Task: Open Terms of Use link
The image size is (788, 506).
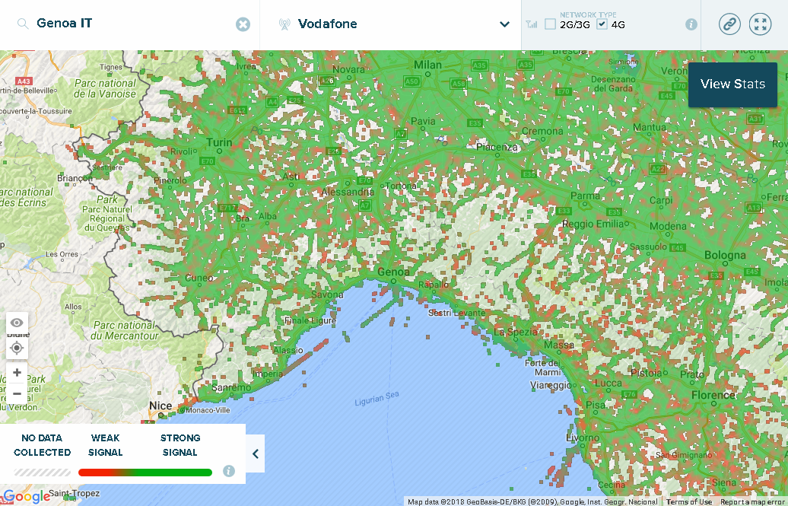Action: point(689,501)
